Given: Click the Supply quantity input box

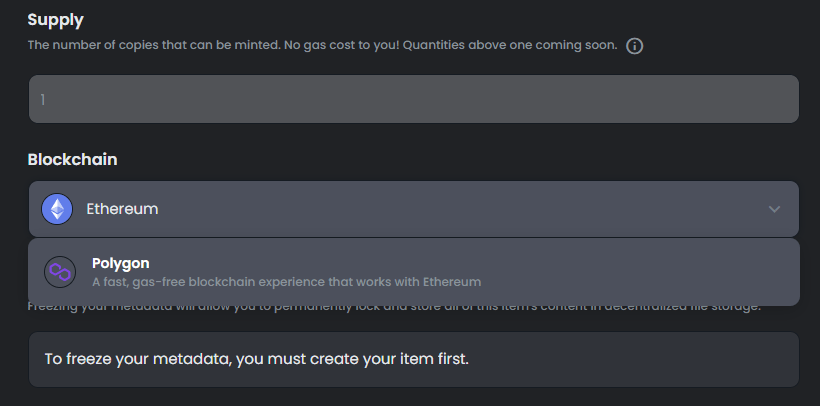Looking at the screenshot, I should tap(414, 99).
